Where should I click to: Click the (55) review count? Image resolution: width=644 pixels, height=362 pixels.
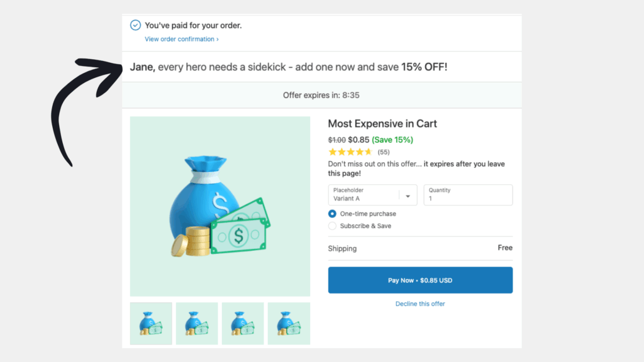(x=384, y=152)
